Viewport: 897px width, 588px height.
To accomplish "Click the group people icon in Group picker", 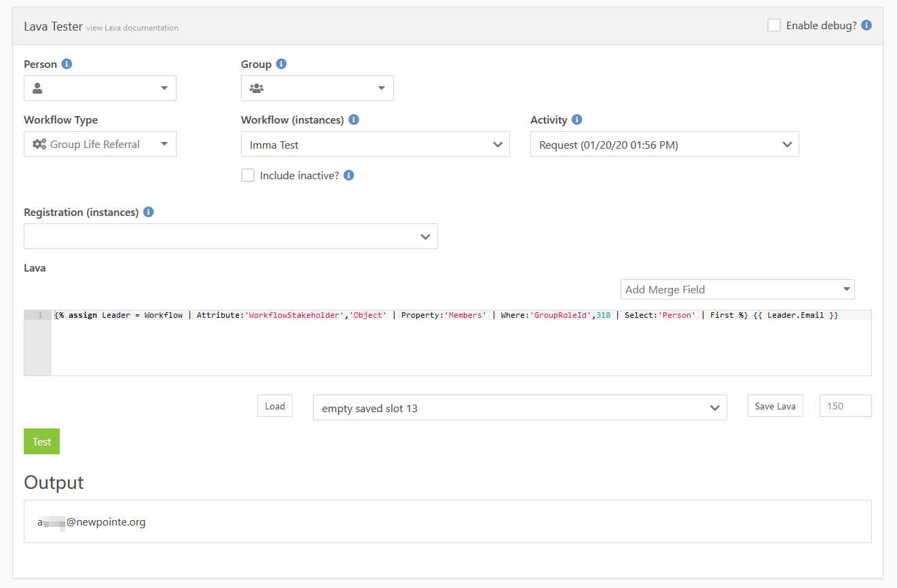I will click(257, 88).
